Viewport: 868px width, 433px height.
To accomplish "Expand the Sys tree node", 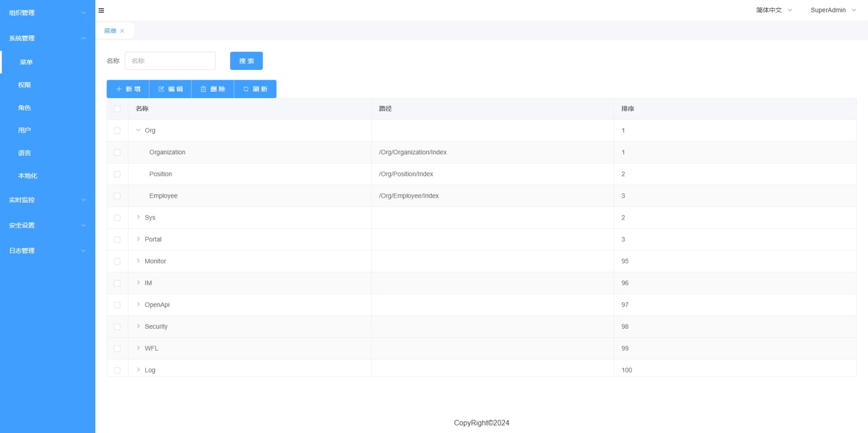I will (138, 217).
